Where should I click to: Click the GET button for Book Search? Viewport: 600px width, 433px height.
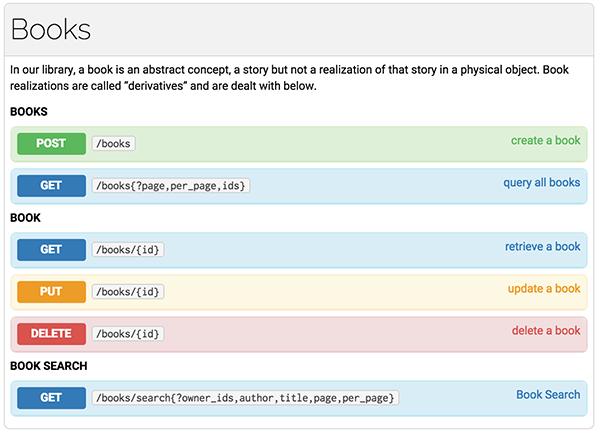click(51, 397)
